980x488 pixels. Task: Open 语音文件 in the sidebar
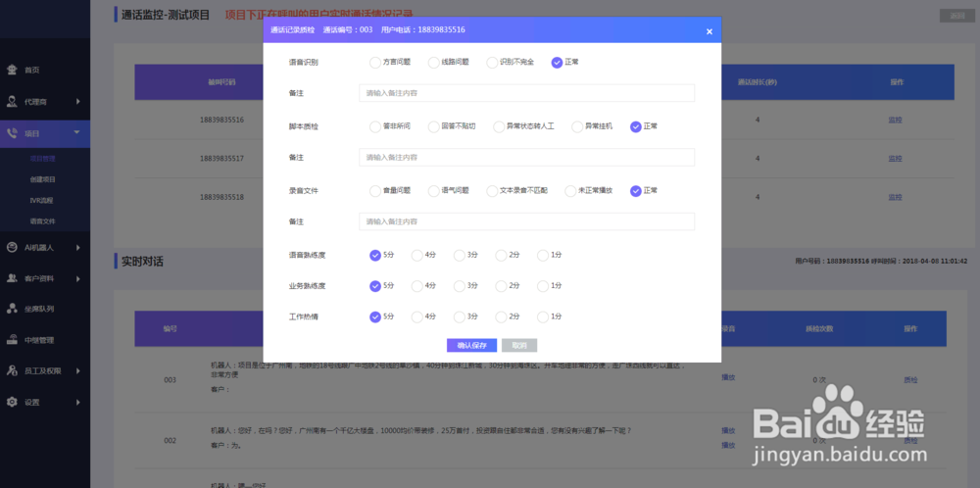coord(42,221)
